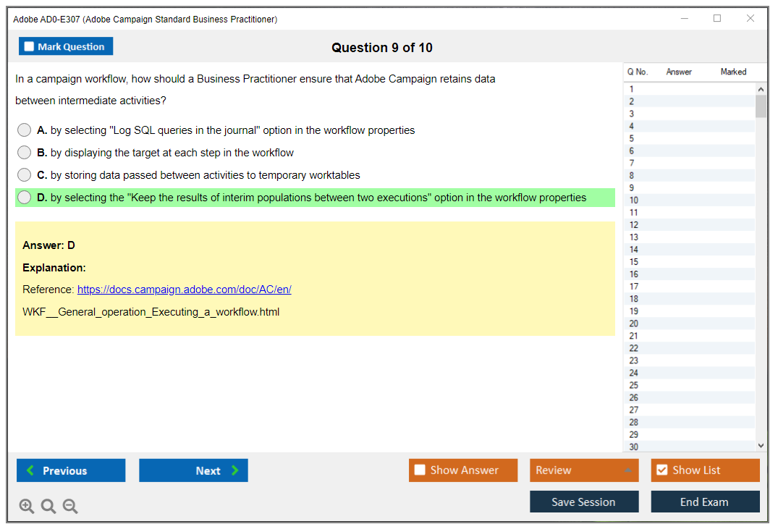Image resolution: width=778 pixels, height=532 pixels.
Task: Uncheck the Show List checkbox
Action: point(661,470)
